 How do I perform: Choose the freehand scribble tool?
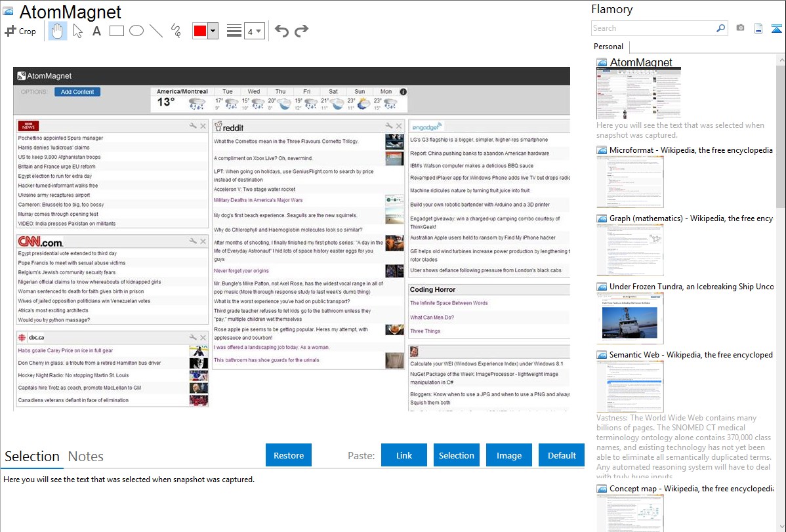click(x=176, y=31)
